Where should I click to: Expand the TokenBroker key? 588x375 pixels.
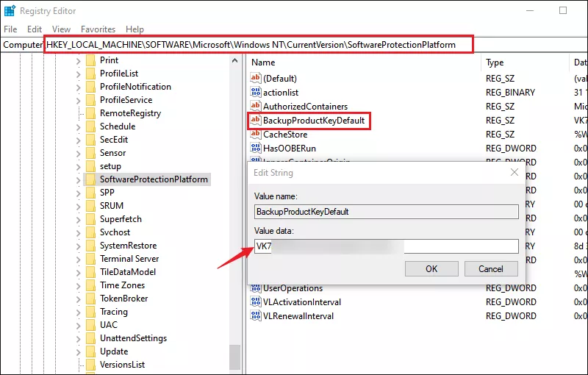coord(78,299)
